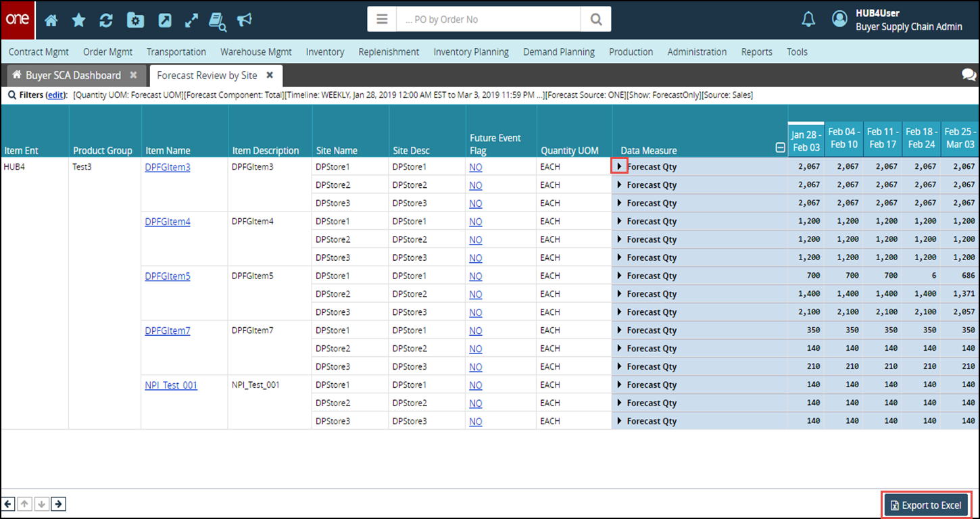Open the DPFGItem5 item link

pyautogui.click(x=168, y=276)
